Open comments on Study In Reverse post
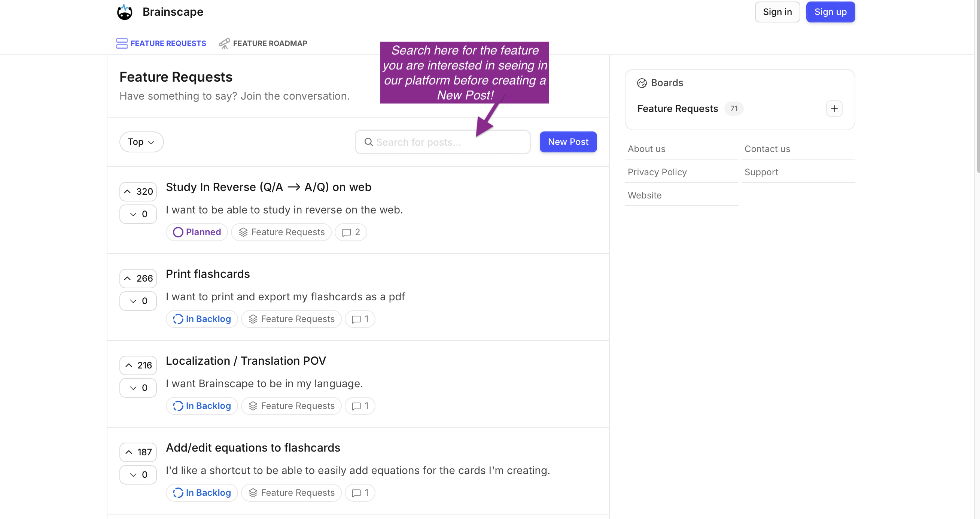This screenshot has height=519, width=980. 351,232
